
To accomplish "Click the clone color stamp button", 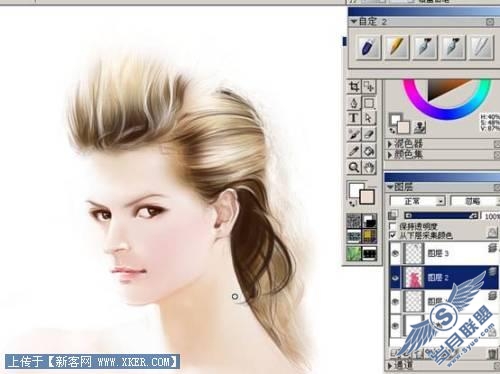I will 420,127.
